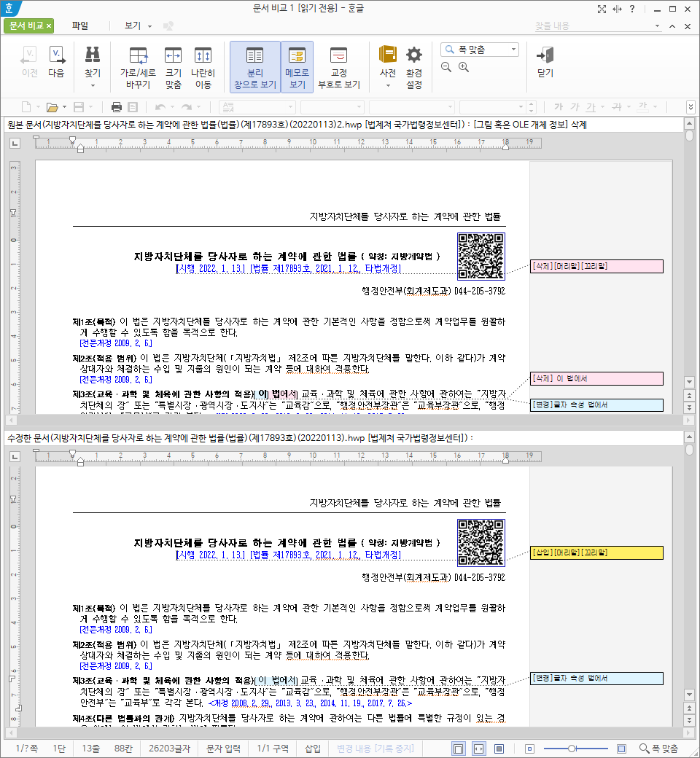Toggle split window view (분리 창으로 보기)
This screenshot has height=758, width=700.
tap(255, 67)
